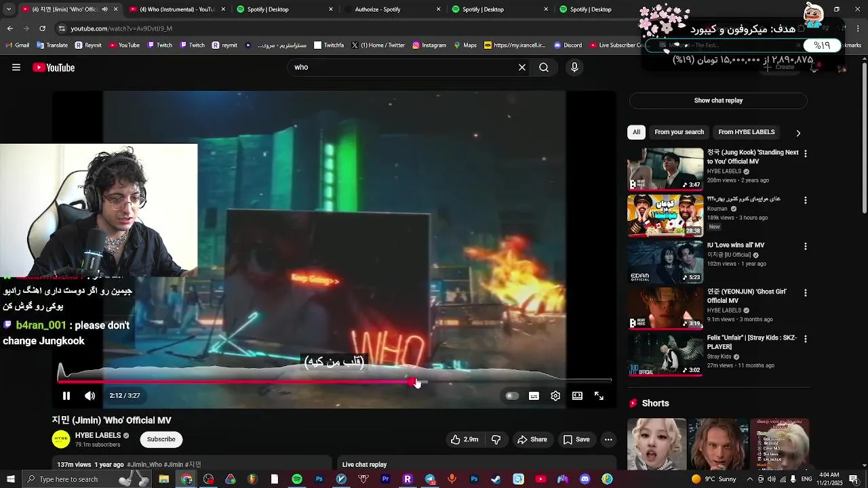Open YEONJUN 'Ghost Girl' video thumbnail
Image resolution: width=868 pixels, height=488 pixels.
[665, 308]
